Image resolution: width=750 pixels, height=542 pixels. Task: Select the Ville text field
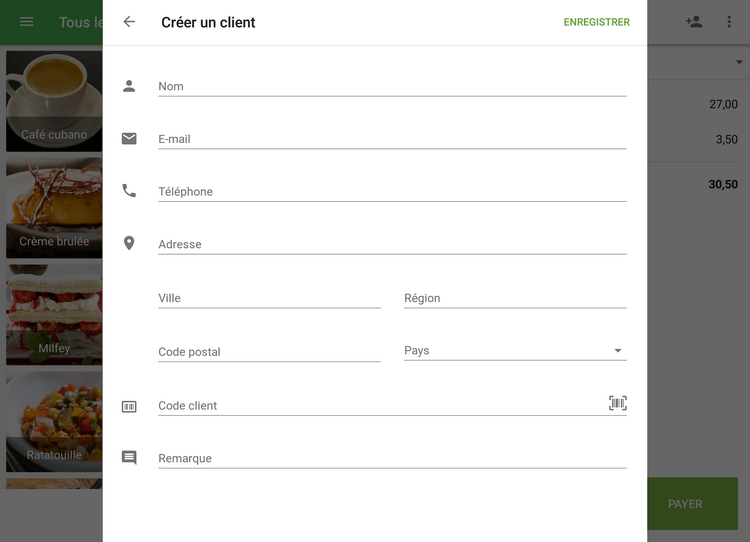click(x=269, y=298)
